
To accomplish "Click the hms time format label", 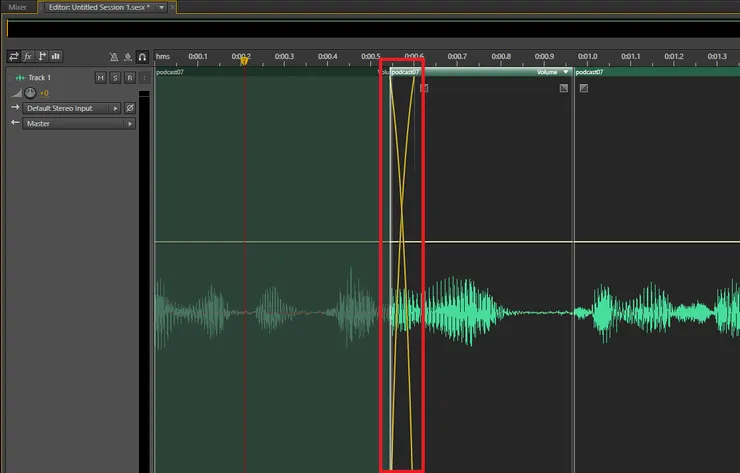I will tap(163, 56).
